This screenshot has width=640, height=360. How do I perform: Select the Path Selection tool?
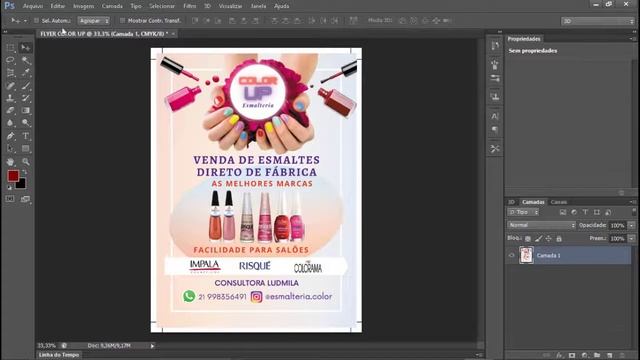[x=10, y=149]
